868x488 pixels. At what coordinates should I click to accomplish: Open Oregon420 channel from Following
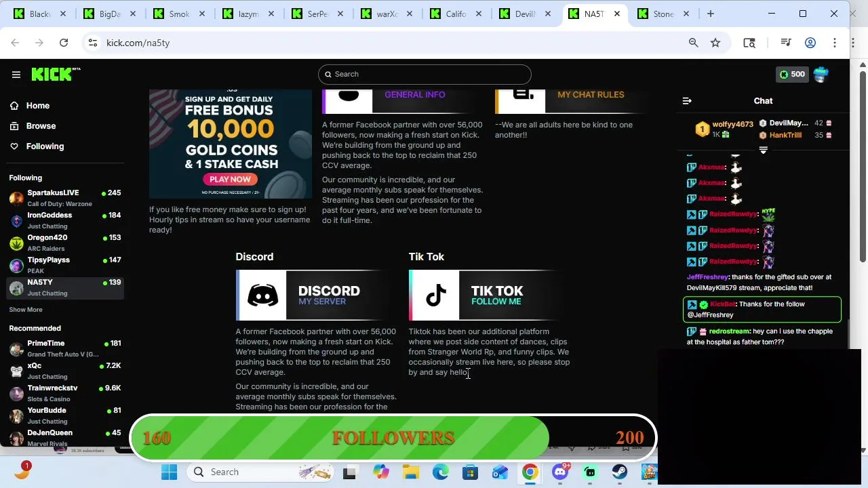65,243
